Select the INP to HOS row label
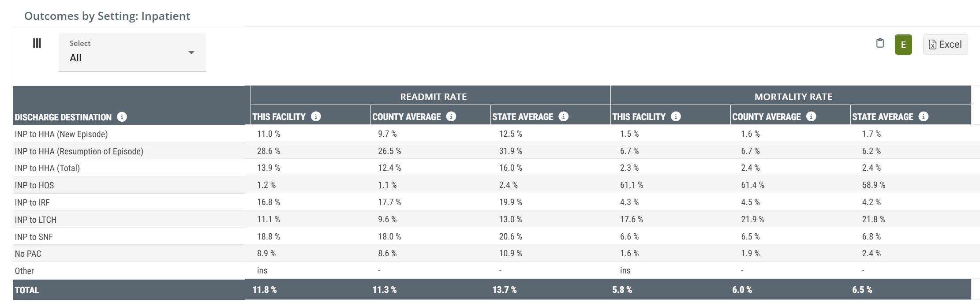 click(34, 185)
